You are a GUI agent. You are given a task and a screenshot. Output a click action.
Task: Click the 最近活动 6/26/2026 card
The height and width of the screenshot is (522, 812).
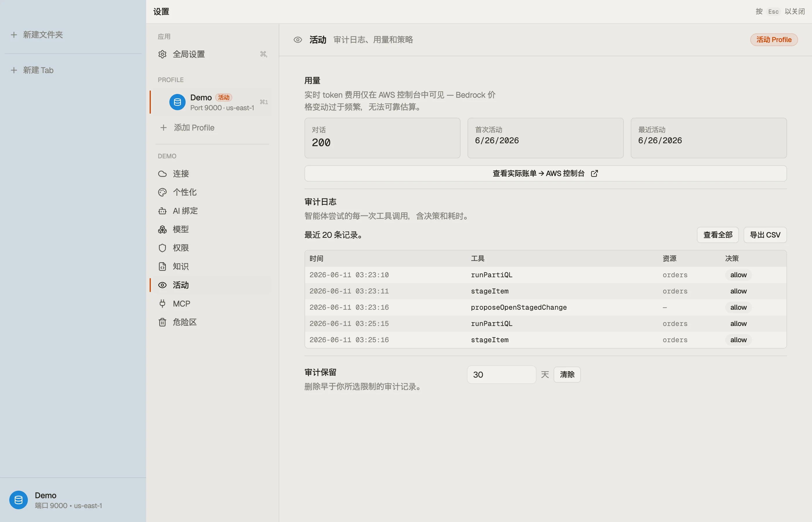coord(709,138)
